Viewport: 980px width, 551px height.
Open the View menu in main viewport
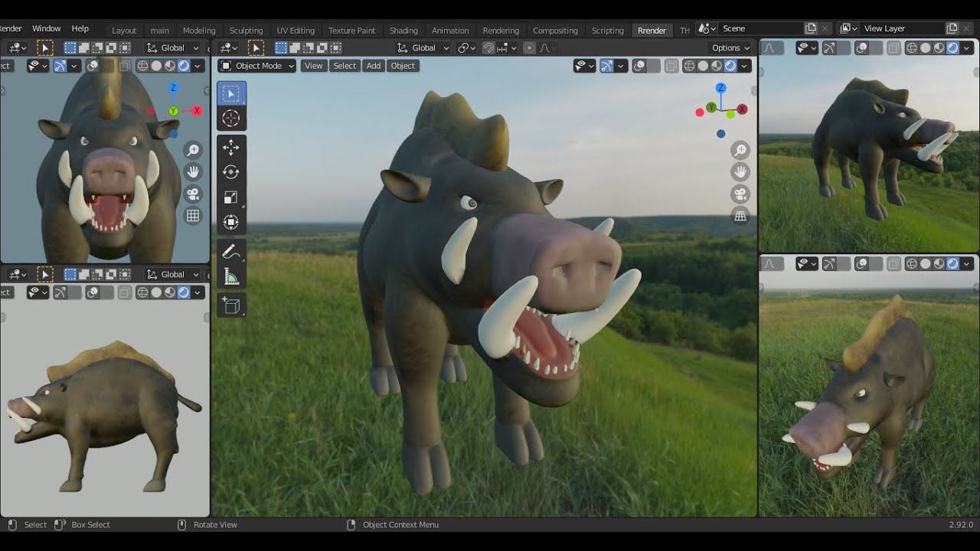pos(314,66)
